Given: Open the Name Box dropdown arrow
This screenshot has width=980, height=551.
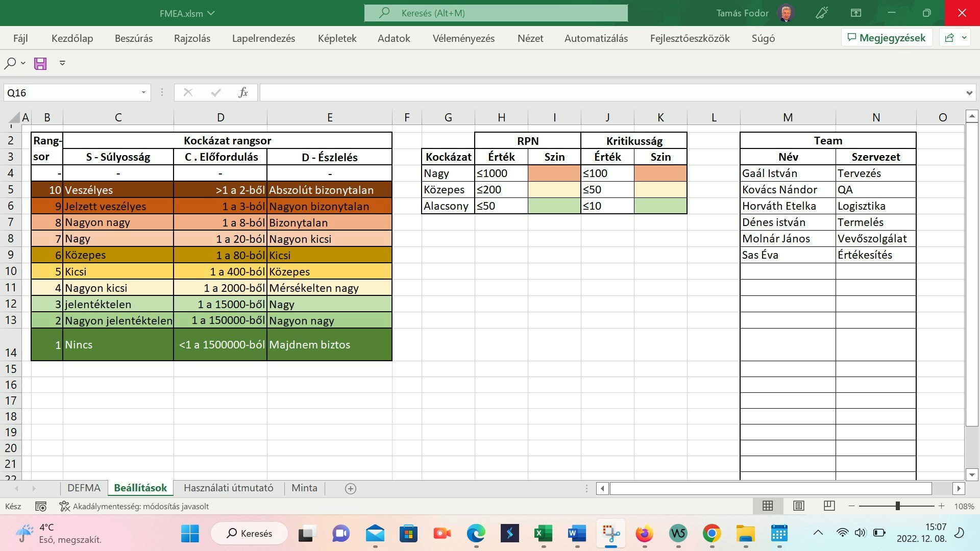Looking at the screenshot, I should click(x=143, y=92).
